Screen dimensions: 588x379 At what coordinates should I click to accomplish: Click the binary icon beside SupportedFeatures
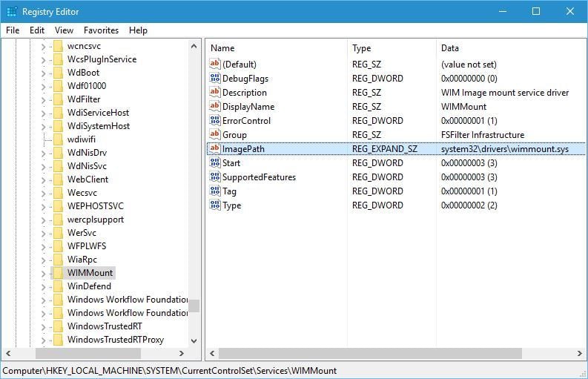click(x=214, y=177)
